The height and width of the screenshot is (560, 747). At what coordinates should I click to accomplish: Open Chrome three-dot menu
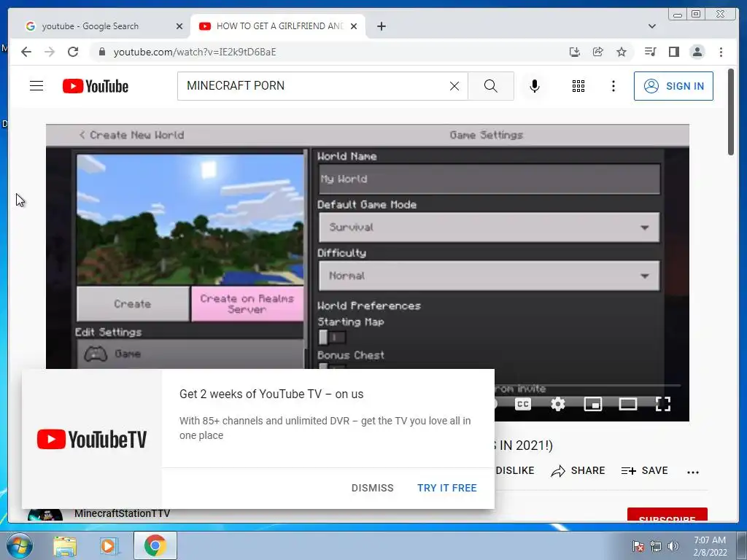click(x=721, y=52)
